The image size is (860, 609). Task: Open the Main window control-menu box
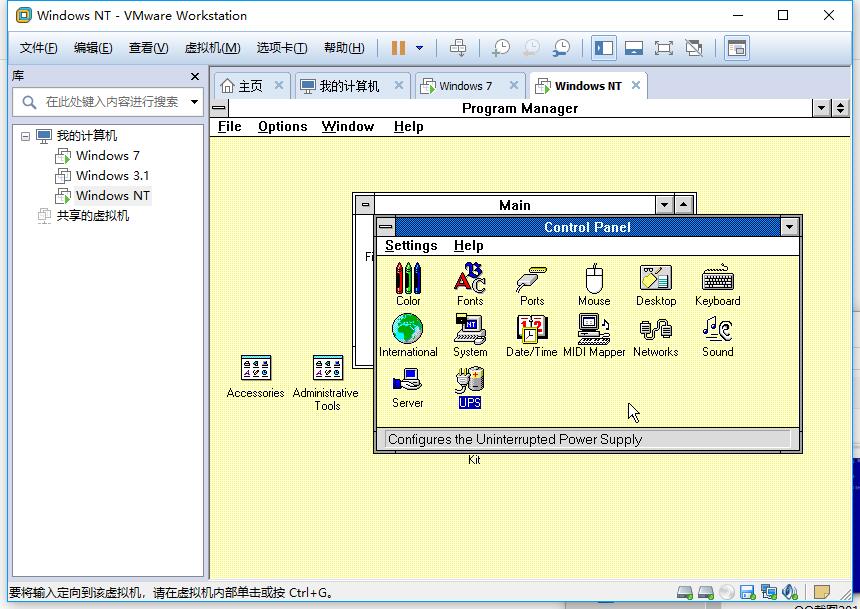[x=365, y=205]
